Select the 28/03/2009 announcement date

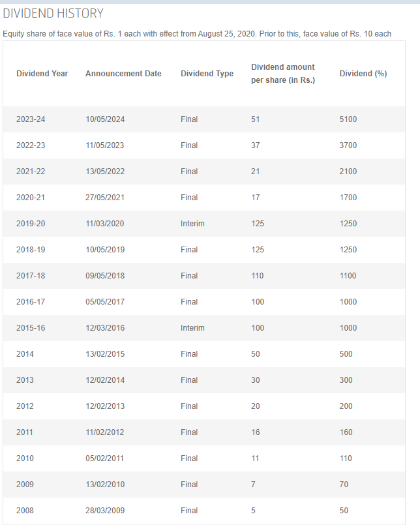click(x=105, y=511)
